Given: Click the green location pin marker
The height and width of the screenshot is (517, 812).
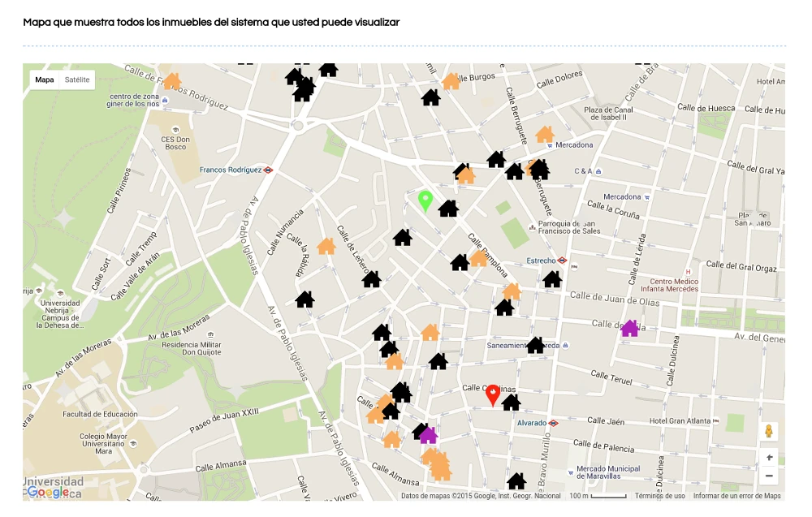Looking at the screenshot, I should click(425, 202).
